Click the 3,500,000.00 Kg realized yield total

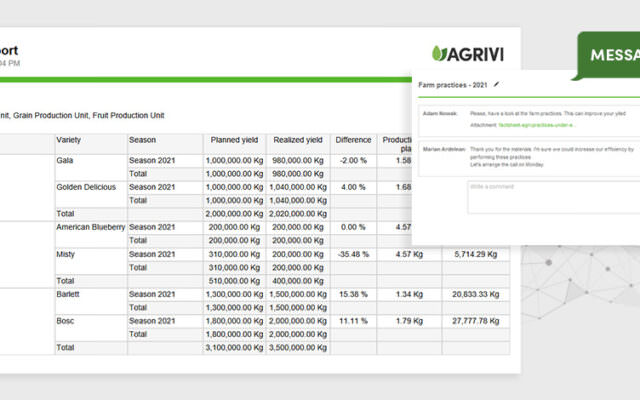[298, 347]
